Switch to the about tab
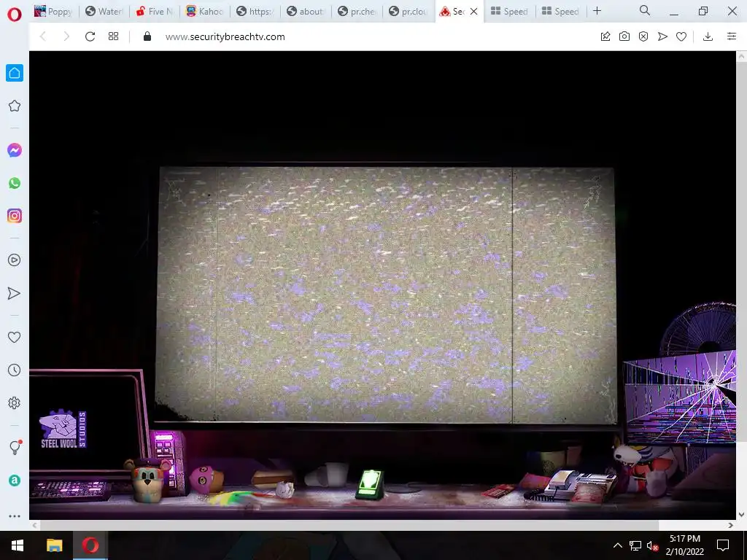This screenshot has height=560, width=747. tap(306, 12)
